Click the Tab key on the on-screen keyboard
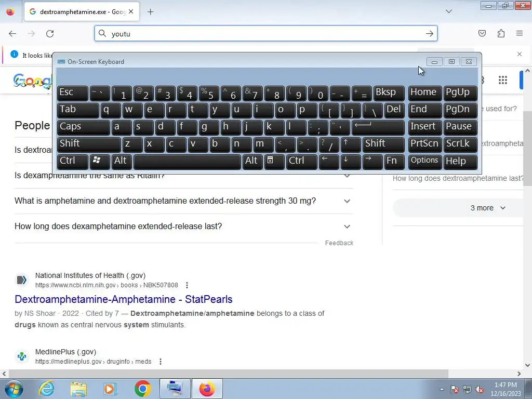 (x=78, y=110)
